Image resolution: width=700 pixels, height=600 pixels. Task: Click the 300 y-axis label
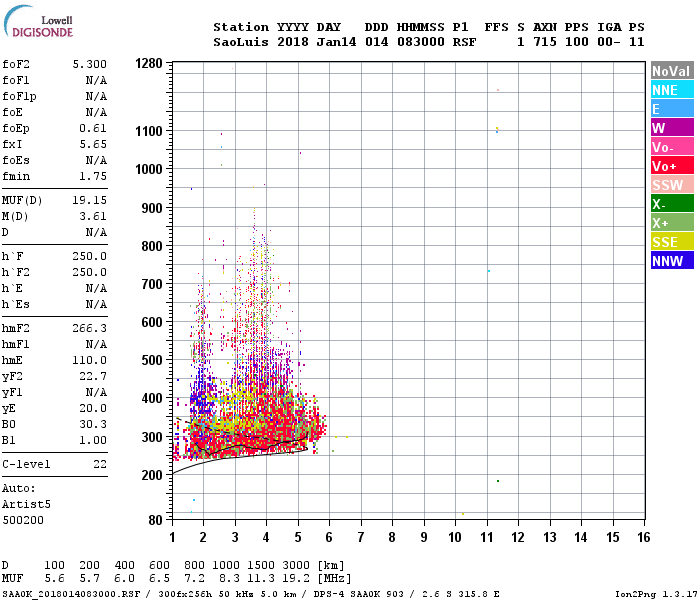click(x=152, y=437)
